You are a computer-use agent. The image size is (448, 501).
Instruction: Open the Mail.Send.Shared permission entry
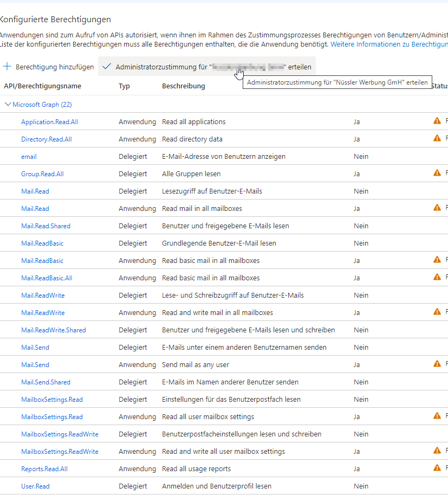click(46, 382)
